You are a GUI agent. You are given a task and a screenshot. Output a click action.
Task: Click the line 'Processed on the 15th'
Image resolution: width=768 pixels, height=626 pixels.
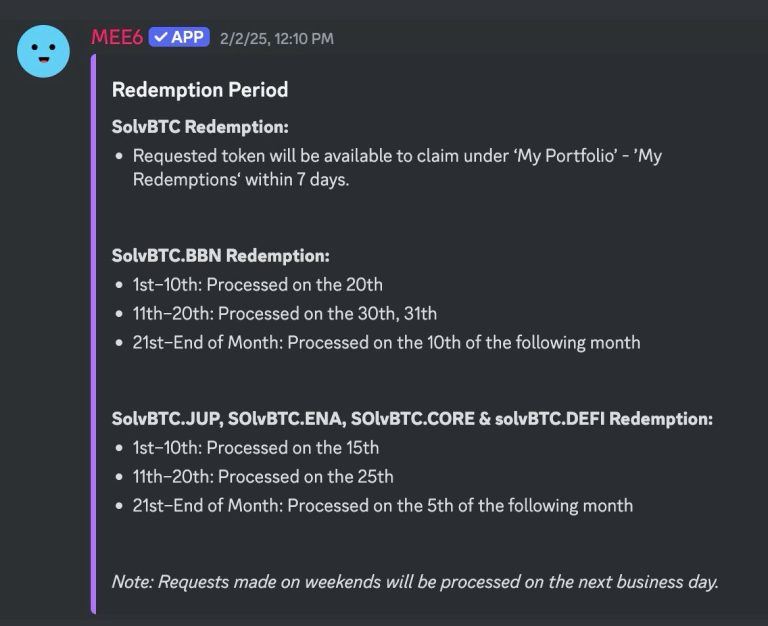click(256, 447)
